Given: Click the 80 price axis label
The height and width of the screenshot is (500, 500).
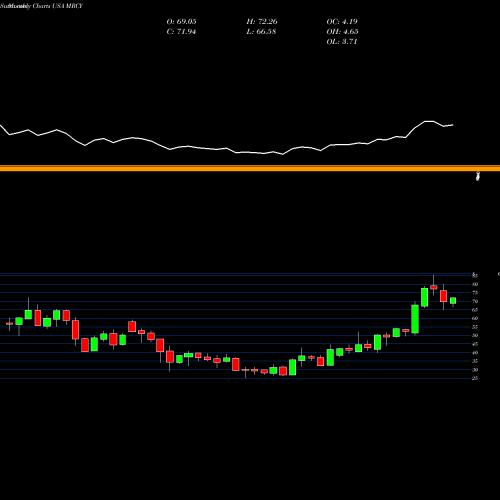Looking at the screenshot, I should click(x=475, y=284).
